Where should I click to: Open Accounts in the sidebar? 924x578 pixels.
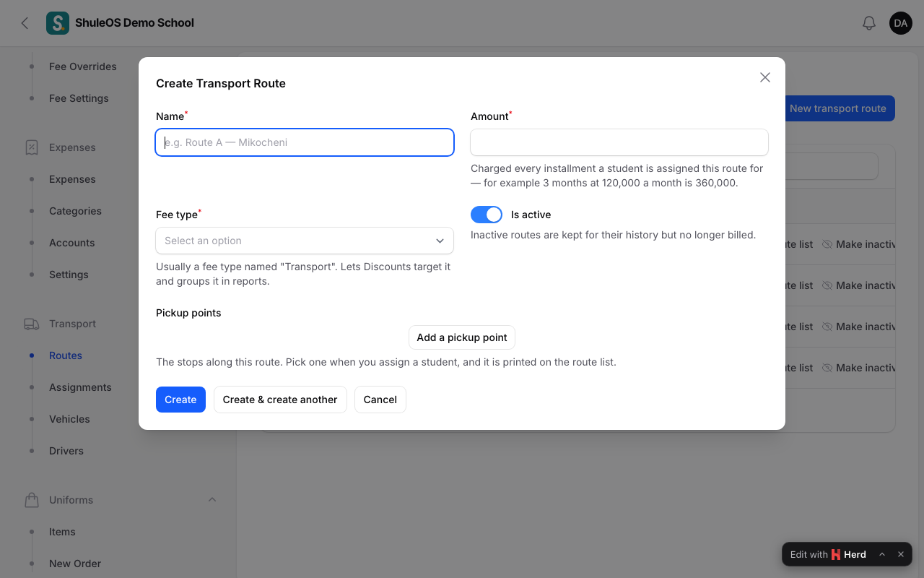(x=72, y=243)
